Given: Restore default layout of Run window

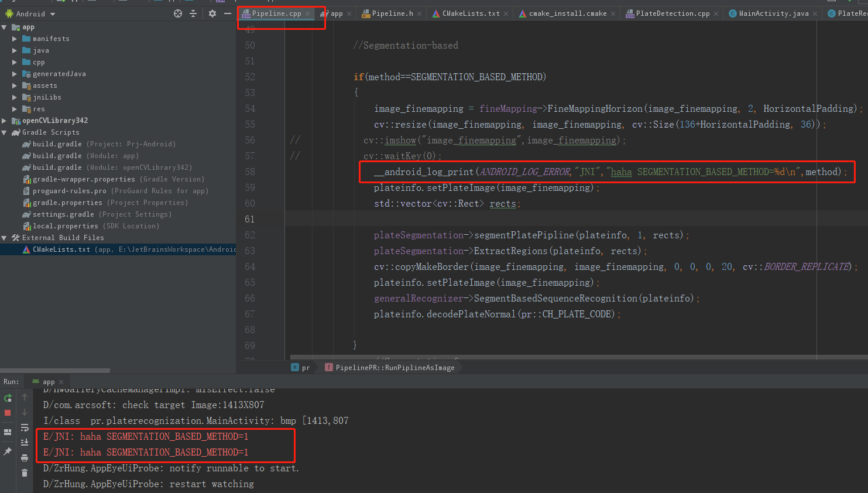Looking at the screenshot, I should point(8,432).
